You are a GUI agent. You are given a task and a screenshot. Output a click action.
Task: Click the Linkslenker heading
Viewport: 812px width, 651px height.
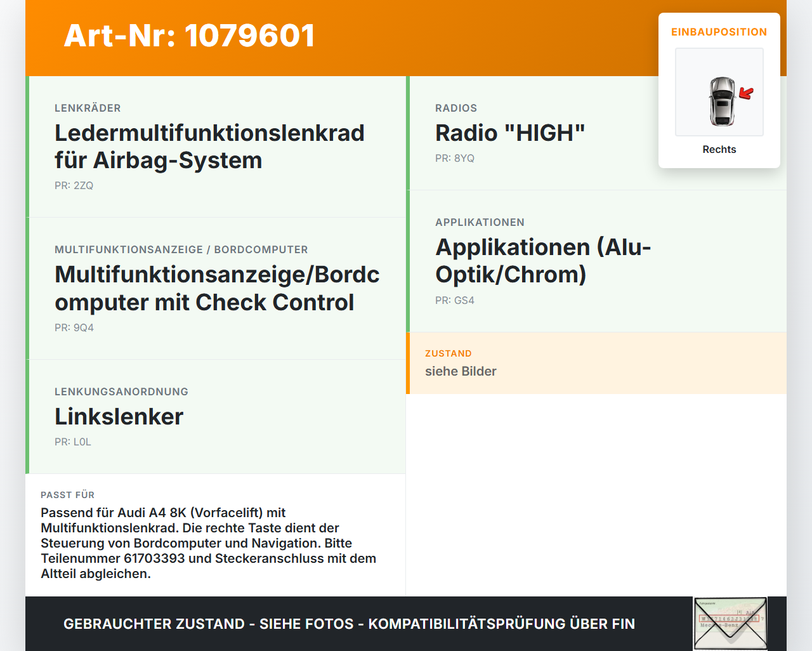coord(119,417)
